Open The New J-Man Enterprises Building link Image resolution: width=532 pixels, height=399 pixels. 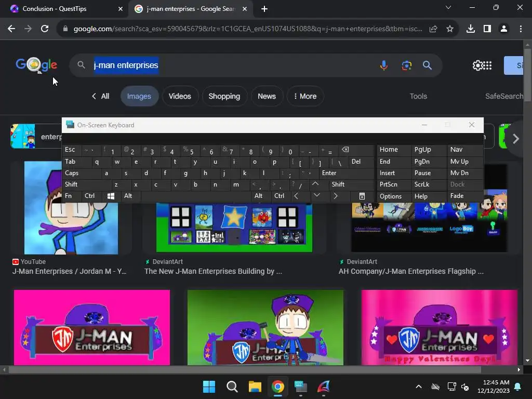pyautogui.click(x=213, y=271)
